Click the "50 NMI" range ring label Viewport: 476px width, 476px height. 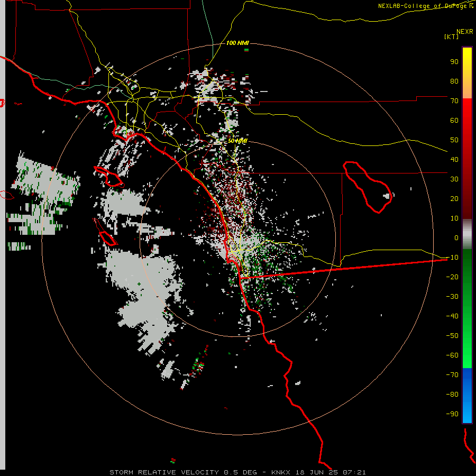(237, 141)
